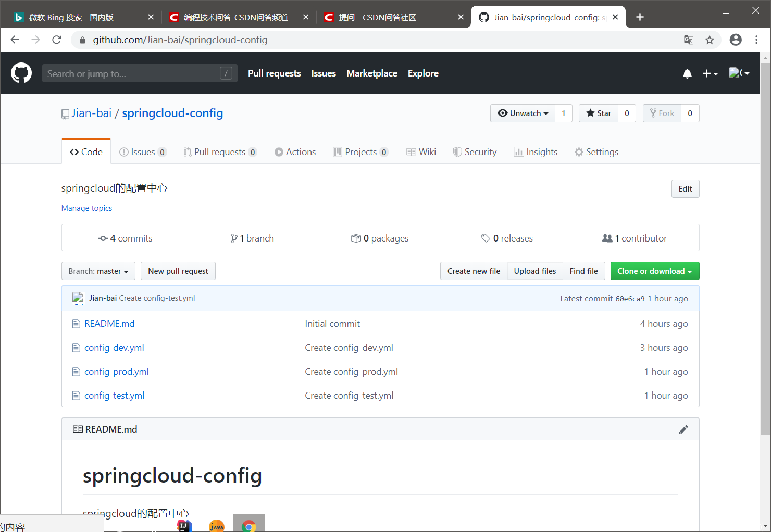Viewport: 771px width, 532px height.
Task: Reload the page with refresh icon
Action: click(x=57, y=40)
